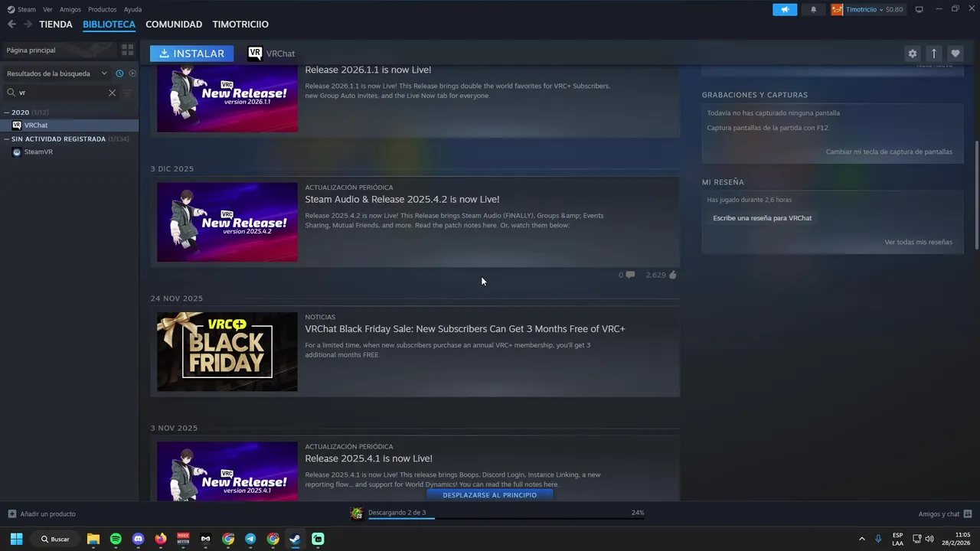
Task: Show ready-to-play games filter icon
Action: coord(132,73)
